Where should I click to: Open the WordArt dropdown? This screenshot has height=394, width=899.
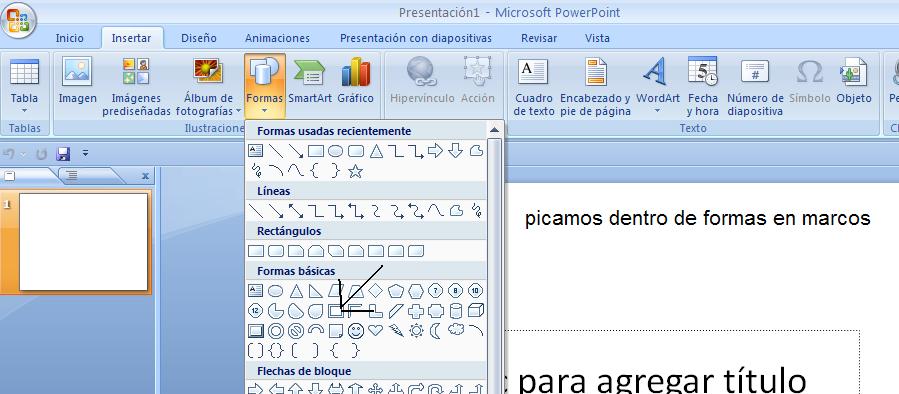pyautogui.click(x=658, y=111)
